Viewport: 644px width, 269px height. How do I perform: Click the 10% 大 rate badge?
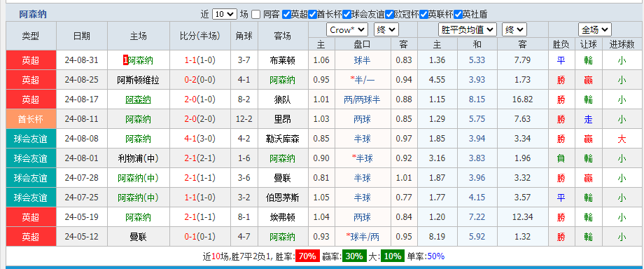[x=392, y=256]
